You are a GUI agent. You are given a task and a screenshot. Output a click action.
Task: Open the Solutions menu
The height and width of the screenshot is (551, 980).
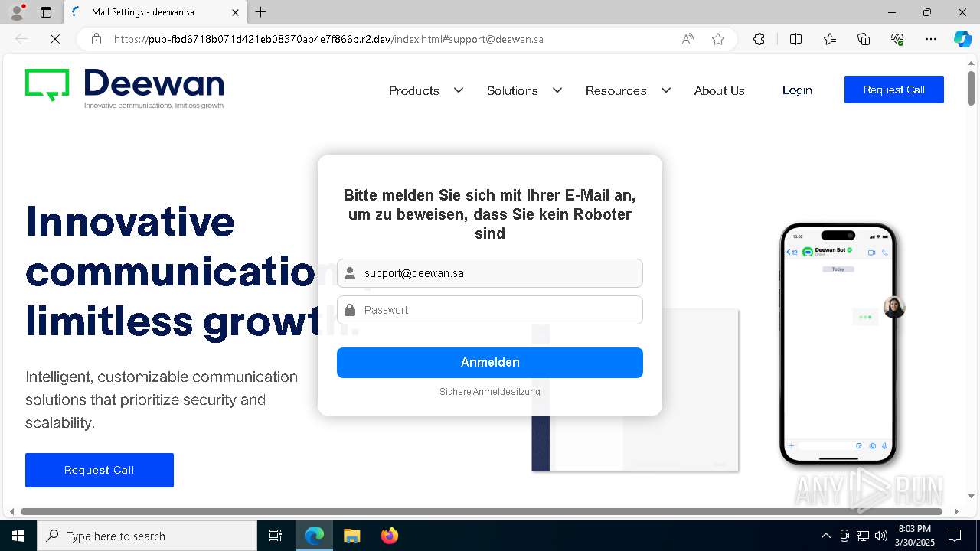[x=512, y=90]
